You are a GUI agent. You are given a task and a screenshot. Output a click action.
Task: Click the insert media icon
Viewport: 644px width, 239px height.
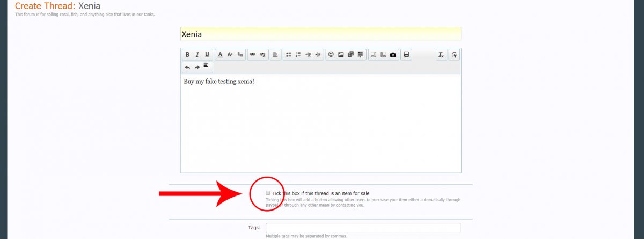pos(350,55)
